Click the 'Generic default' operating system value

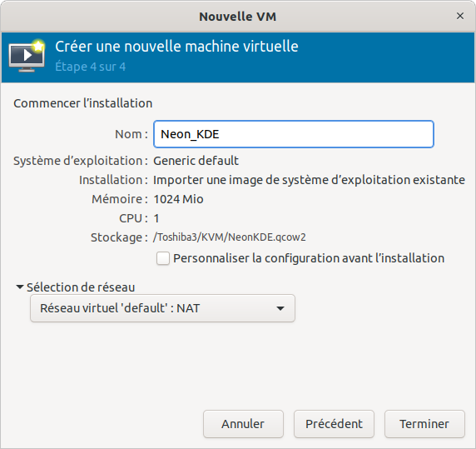click(x=196, y=161)
